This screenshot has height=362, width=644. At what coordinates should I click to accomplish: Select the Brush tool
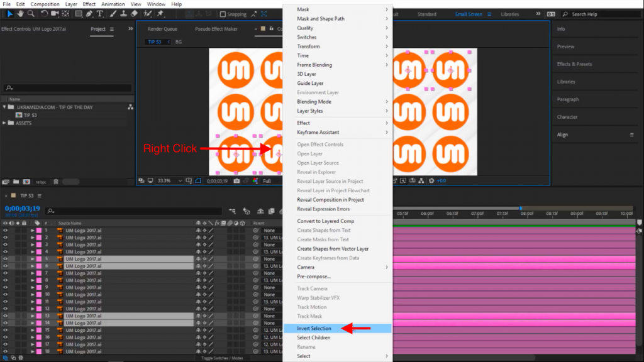[x=113, y=14]
